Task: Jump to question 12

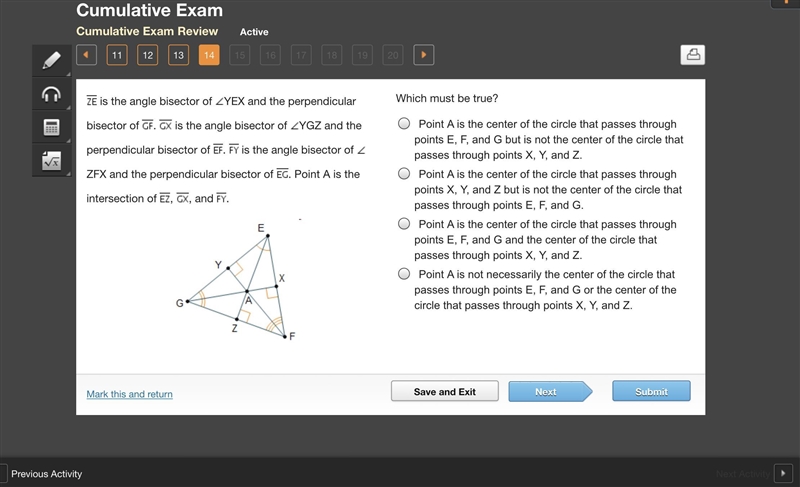Action: pos(147,55)
